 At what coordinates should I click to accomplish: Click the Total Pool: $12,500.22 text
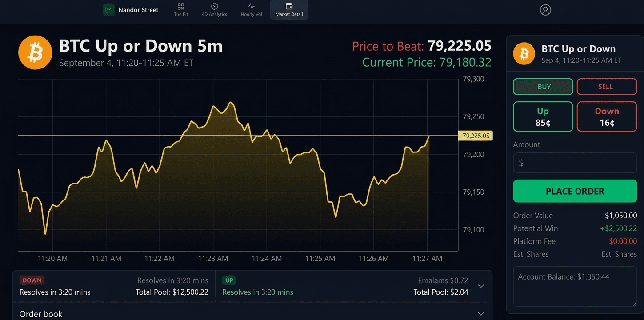coord(172,292)
